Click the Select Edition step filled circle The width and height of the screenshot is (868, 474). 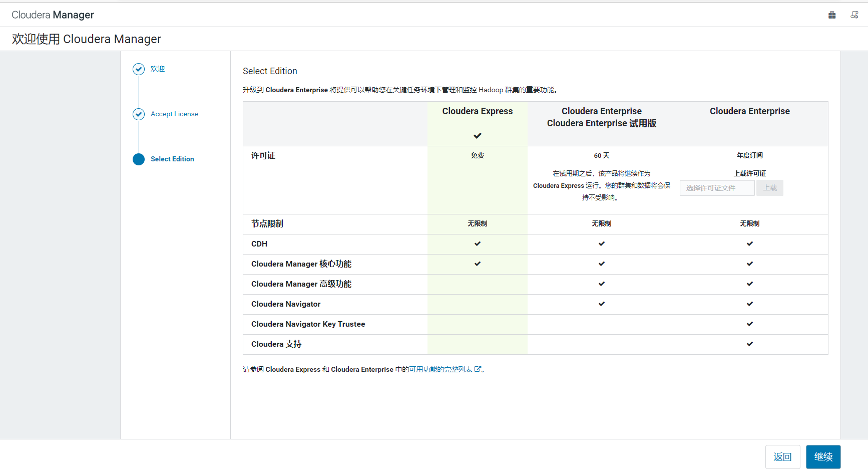pyautogui.click(x=139, y=159)
